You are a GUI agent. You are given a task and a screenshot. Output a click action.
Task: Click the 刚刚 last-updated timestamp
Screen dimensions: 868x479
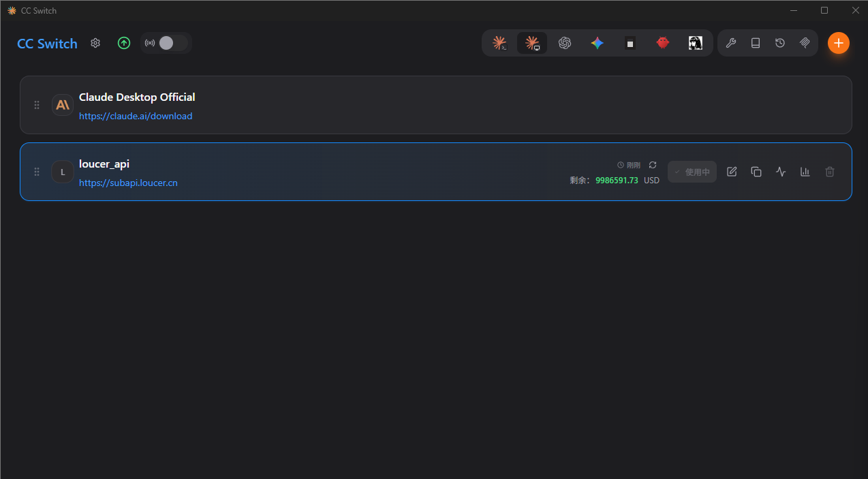point(634,166)
